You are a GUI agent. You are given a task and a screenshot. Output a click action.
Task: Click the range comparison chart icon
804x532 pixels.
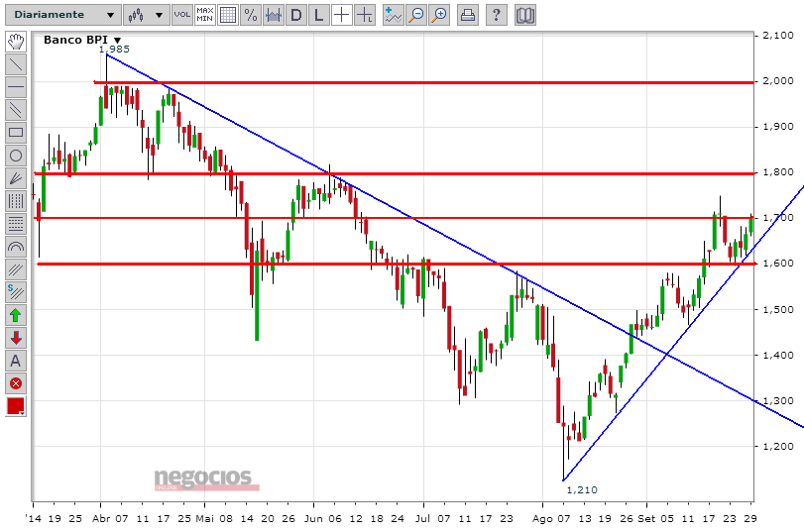click(x=274, y=15)
